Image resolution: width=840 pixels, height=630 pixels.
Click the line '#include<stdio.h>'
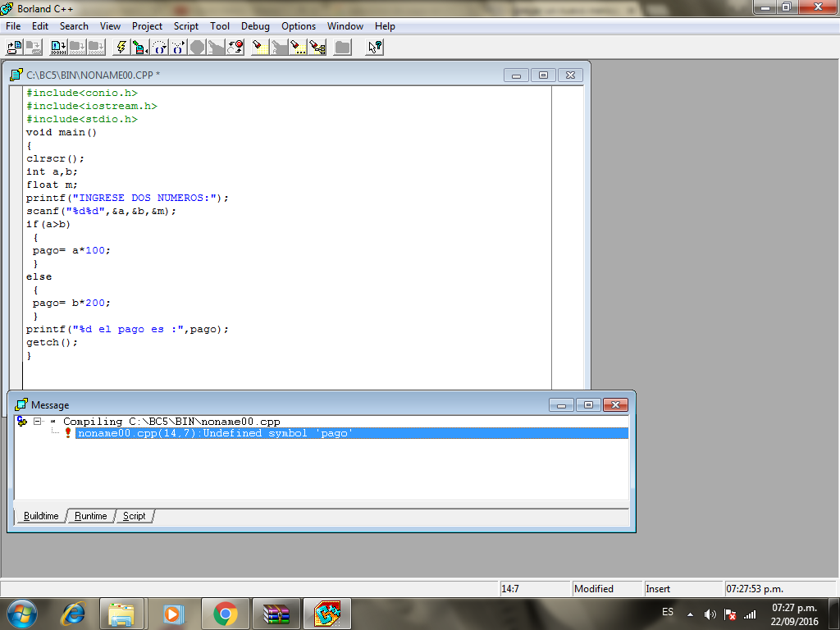82,119
